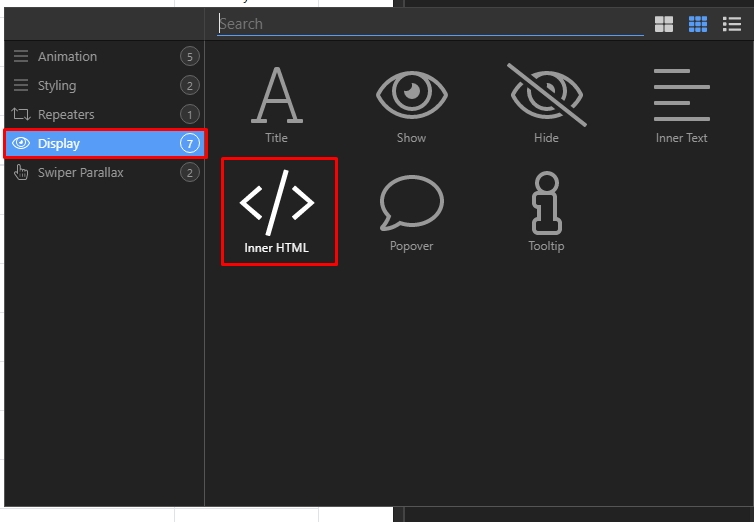This screenshot has height=522, width=754.
Task: Click the Animation count badge 5
Action: 189,57
